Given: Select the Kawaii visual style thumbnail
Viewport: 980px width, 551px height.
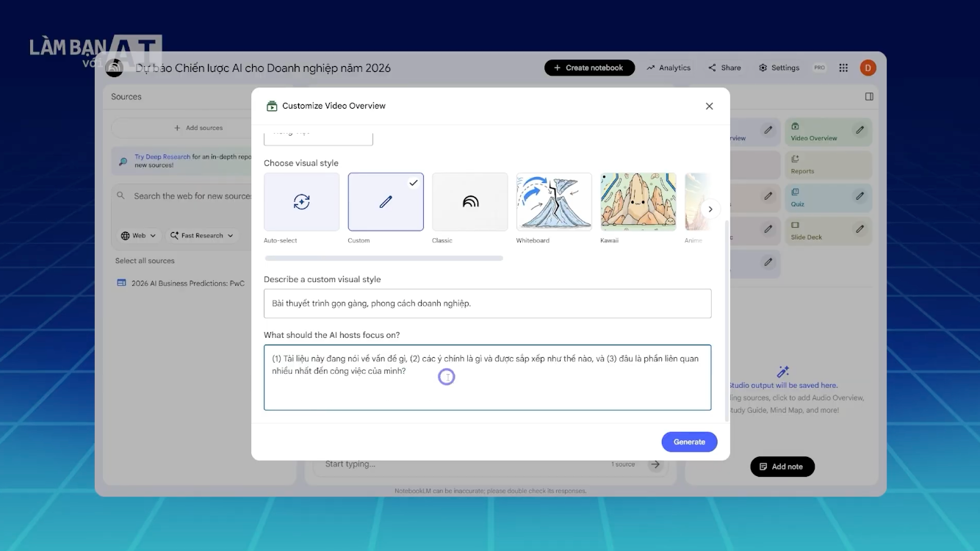Looking at the screenshot, I should click(x=638, y=202).
